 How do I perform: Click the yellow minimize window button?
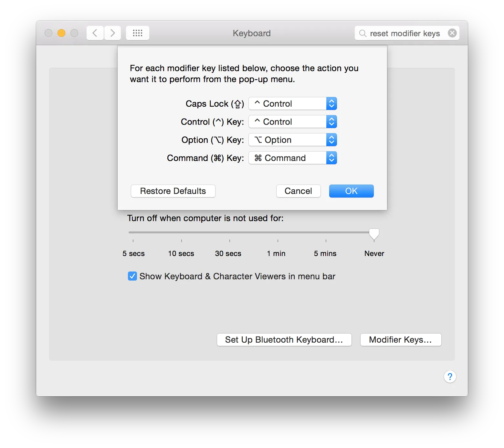(x=61, y=33)
